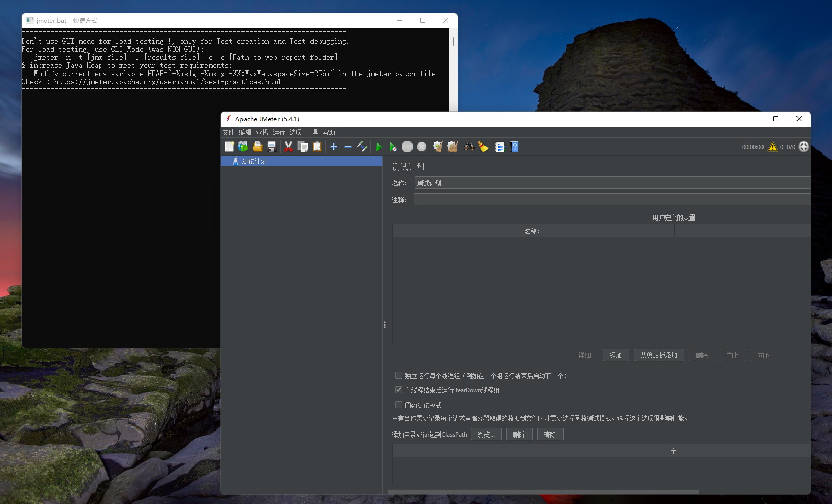Open Search with binoculars icon

(469, 147)
